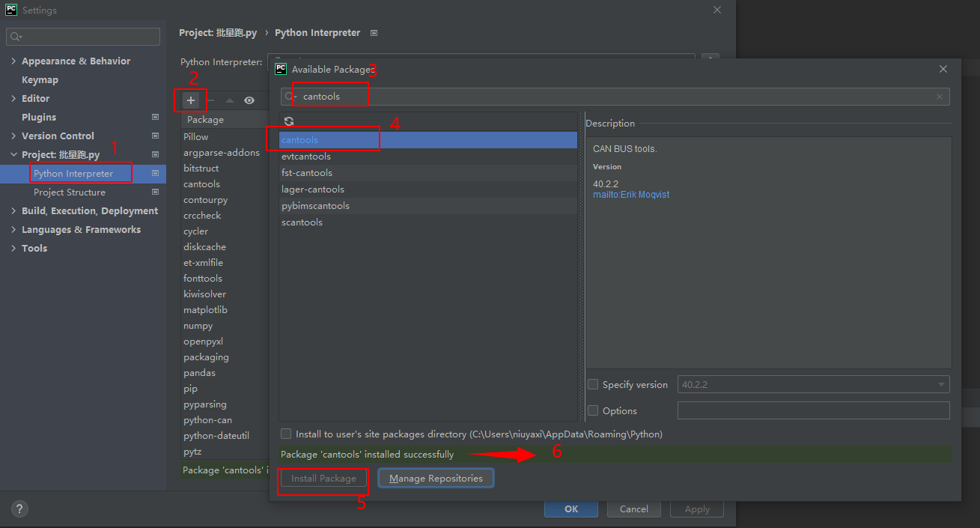Select fst-cantools in available packages
Image resolution: width=980 pixels, height=528 pixels.
coord(427,173)
